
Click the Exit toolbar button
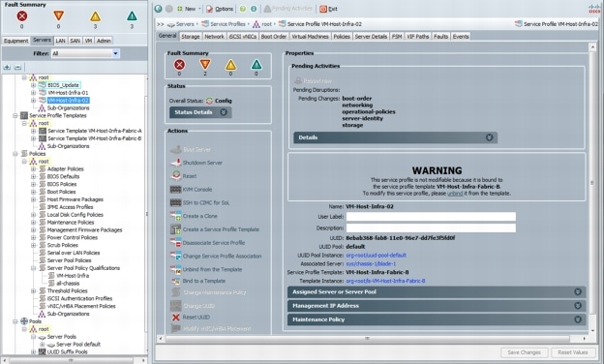[x=328, y=9]
